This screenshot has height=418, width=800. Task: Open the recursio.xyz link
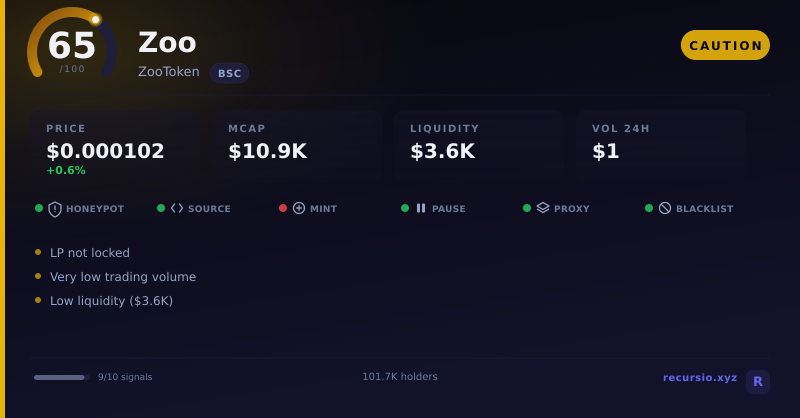point(700,378)
